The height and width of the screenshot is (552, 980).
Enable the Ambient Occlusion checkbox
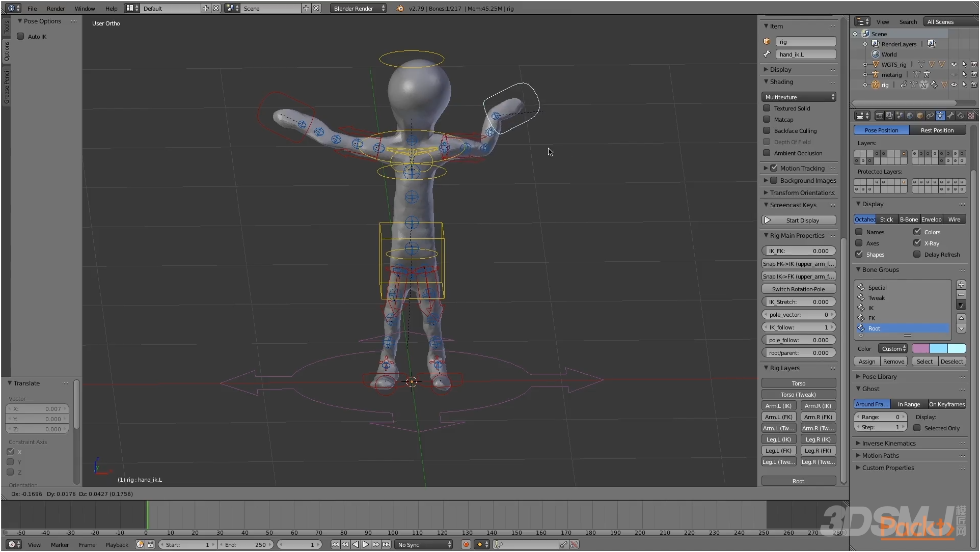[767, 153]
